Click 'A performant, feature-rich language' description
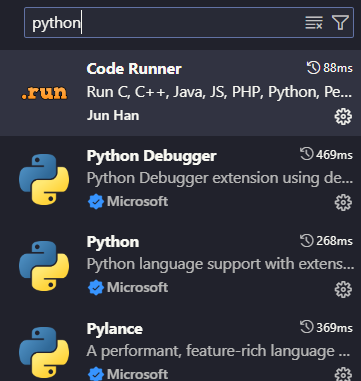This screenshot has width=361, height=381. (x=218, y=351)
